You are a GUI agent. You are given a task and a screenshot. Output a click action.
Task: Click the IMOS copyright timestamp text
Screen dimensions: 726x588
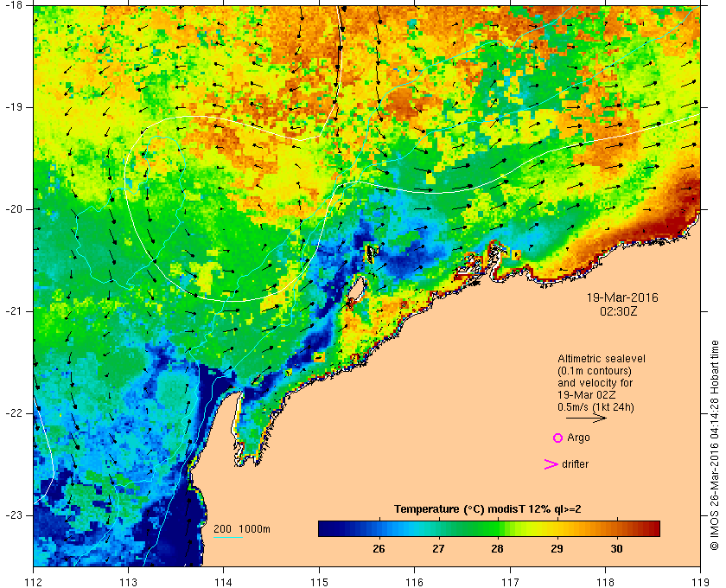715,445
